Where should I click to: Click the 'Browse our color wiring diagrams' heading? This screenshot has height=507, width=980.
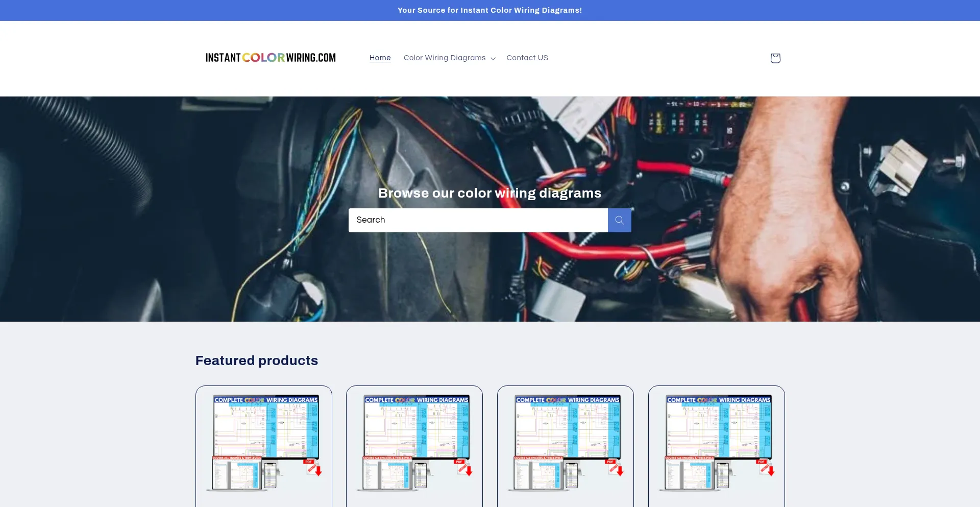[x=489, y=193]
